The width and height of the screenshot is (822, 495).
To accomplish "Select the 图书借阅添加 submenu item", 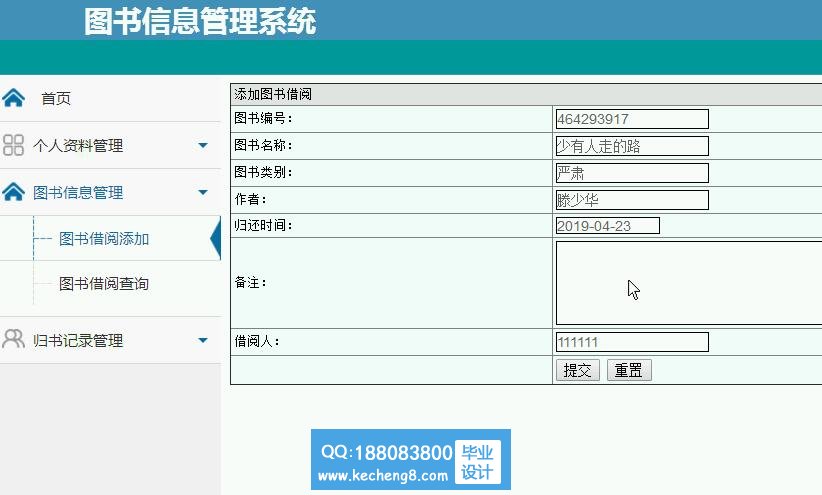I will [104, 239].
